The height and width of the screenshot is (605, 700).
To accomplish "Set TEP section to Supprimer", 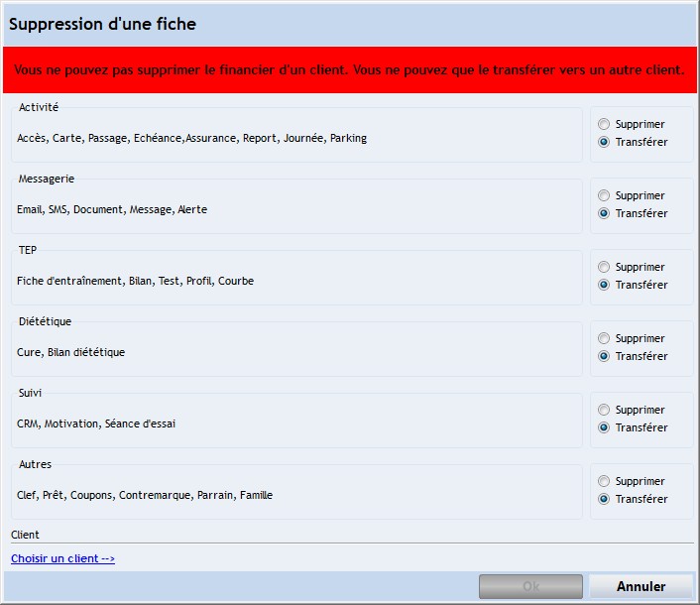I will pos(604,268).
